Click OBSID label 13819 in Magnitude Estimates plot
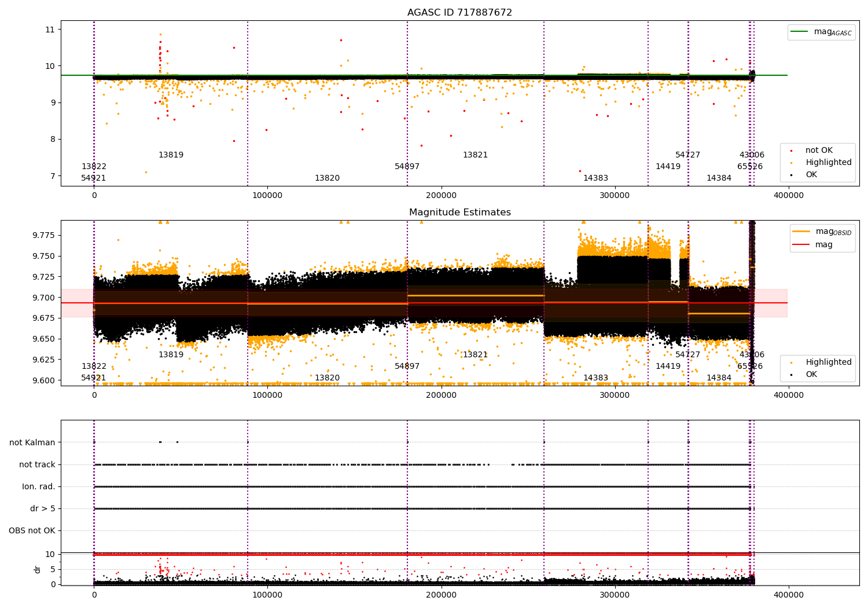The width and height of the screenshot is (868, 608). (x=171, y=355)
